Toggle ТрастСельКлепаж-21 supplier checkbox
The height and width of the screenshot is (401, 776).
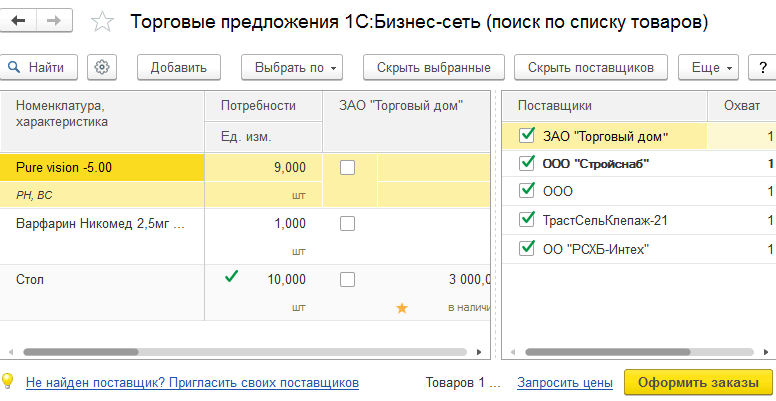[527, 219]
